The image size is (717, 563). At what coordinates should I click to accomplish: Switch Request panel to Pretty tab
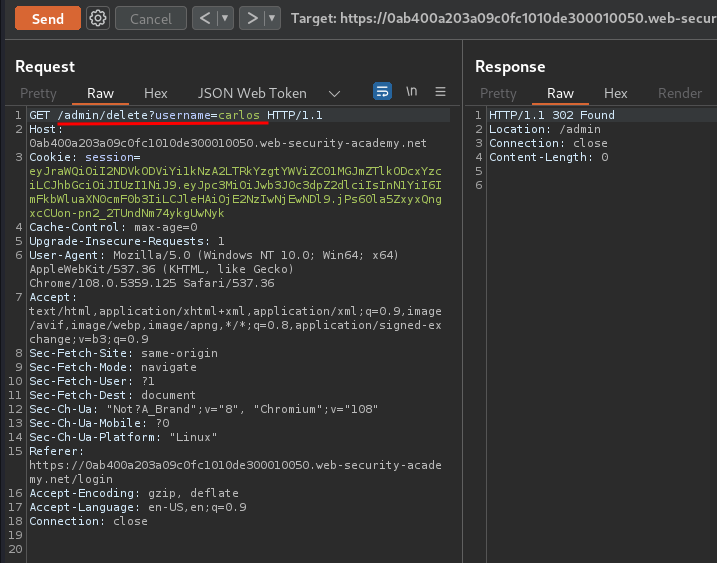(38, 93)
